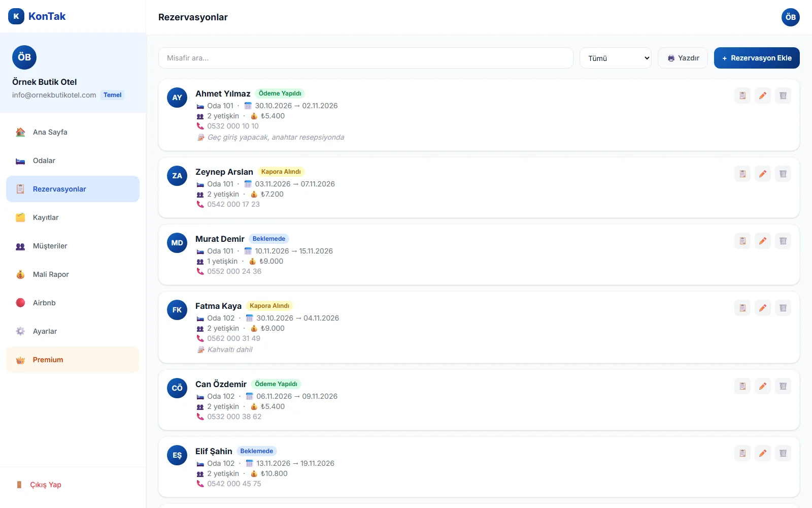Click the Yazdır print button
Viewport: 812px width, 508px height.
[683, 58]
